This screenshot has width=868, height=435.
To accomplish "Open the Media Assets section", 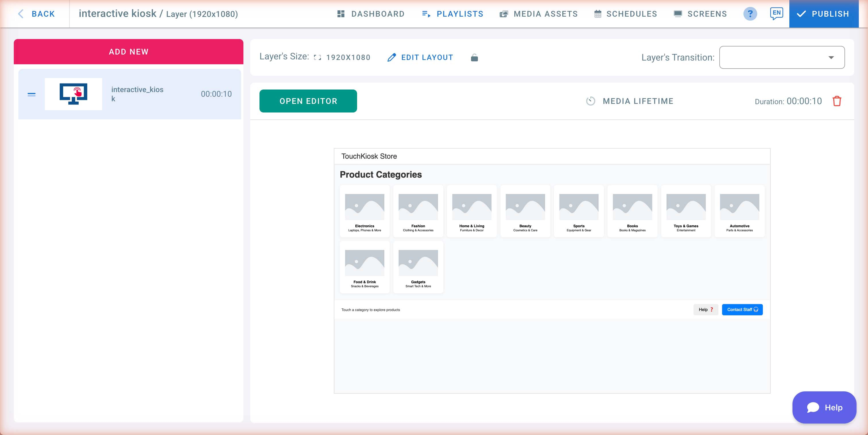I will pyautogui.click(x=538, y=14).
